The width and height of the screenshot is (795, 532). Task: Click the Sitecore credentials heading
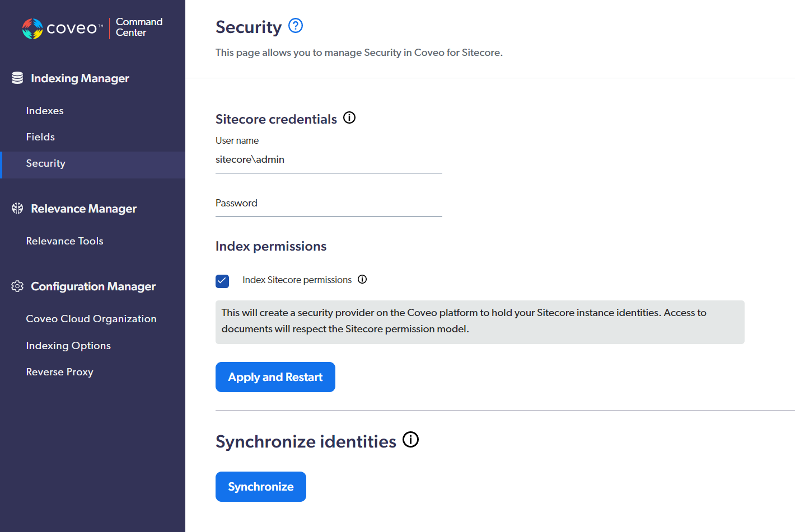point(276,119)
